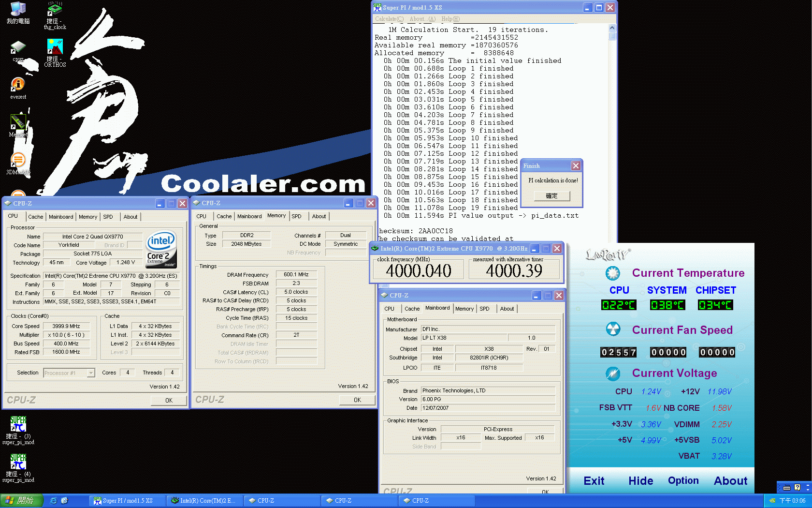The height and width of the screenshot is (508, 812).
Task: Click OK in middle CPU-Z Memory window
Action: pyautogui.click(x=357, y=400)
